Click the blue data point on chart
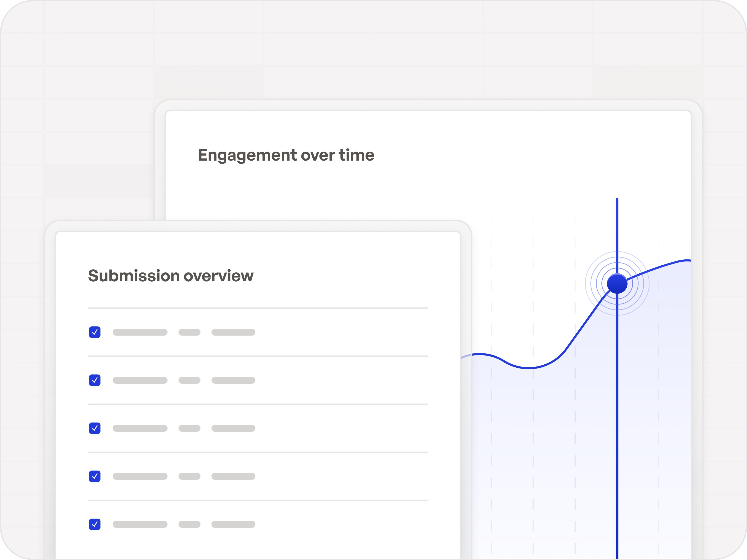Screen dimensions: 747x560 617,283
